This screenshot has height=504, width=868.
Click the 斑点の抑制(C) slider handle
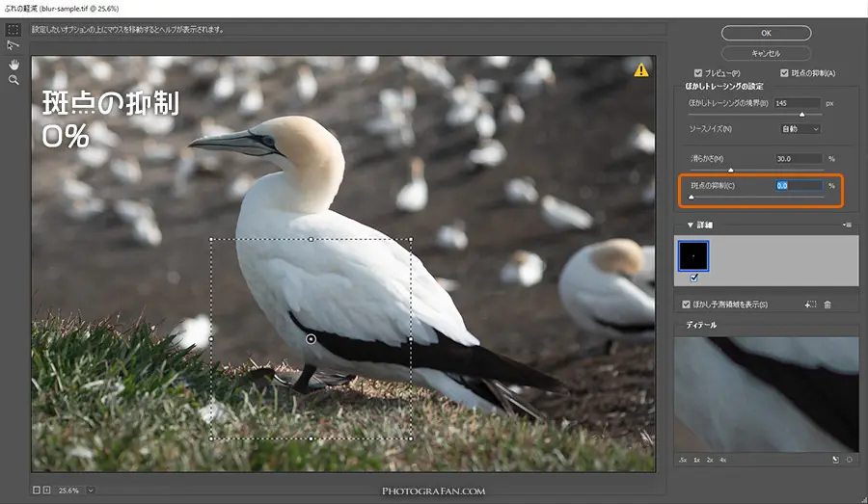click(x=691, y=197)
